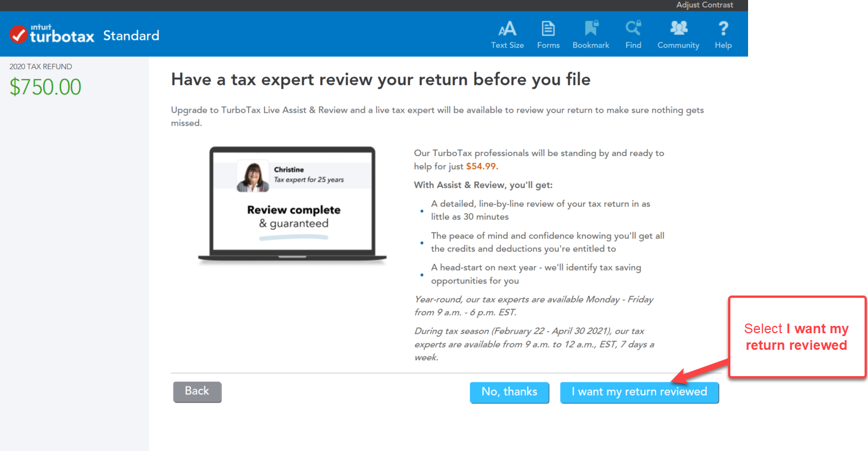The image size is (868, 451).
Task: Open the Find search tool
Action: [633, 35]
